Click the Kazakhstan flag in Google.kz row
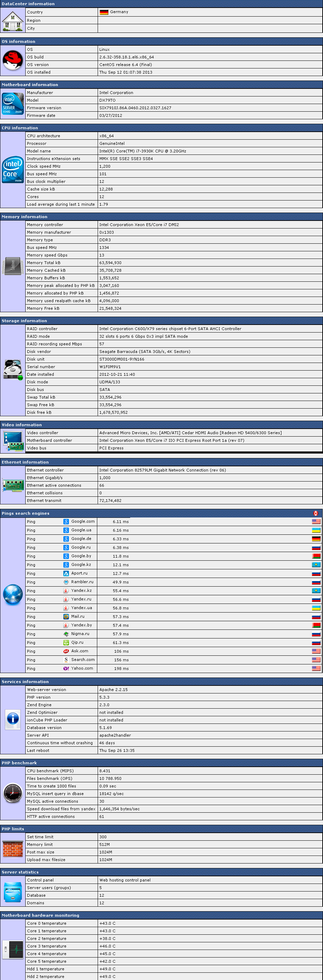The height and width of the screenshot is (980, 323). pyautogui.click(x=316, y=565)
